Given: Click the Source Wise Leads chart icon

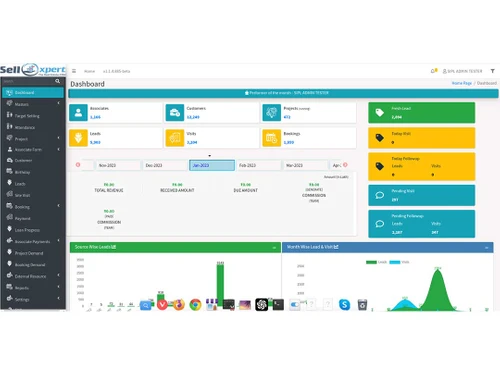Looking at the screenshot, I should [x=114, y=247].
